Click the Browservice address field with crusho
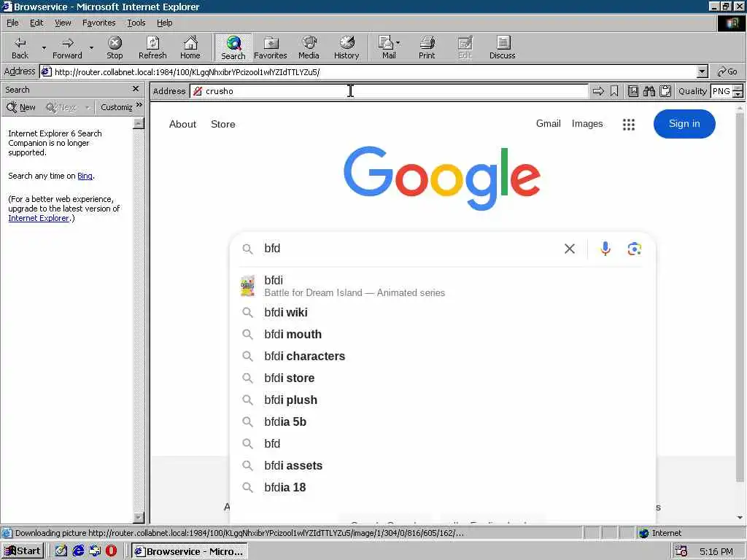 [389, 91]
